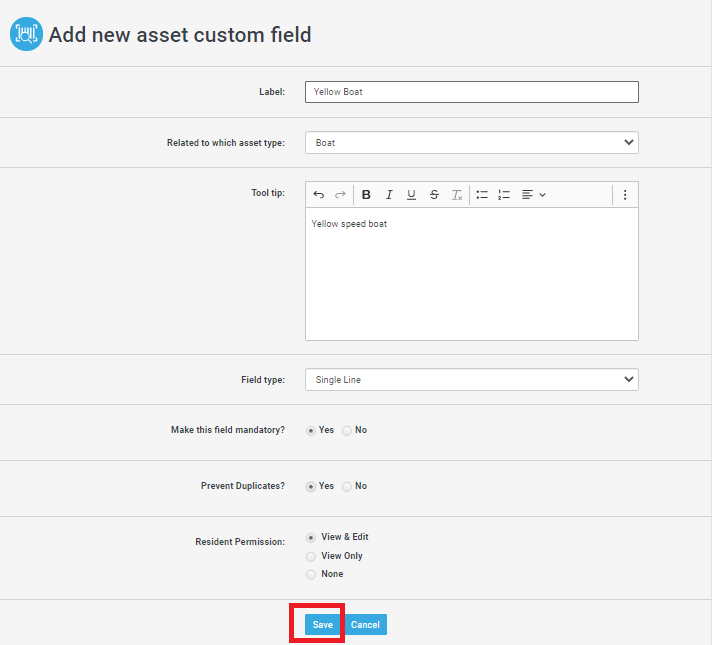Open the asset type dropdown showing Boat
Viewport: 714px width, 645px height.
tap(471, 143)
